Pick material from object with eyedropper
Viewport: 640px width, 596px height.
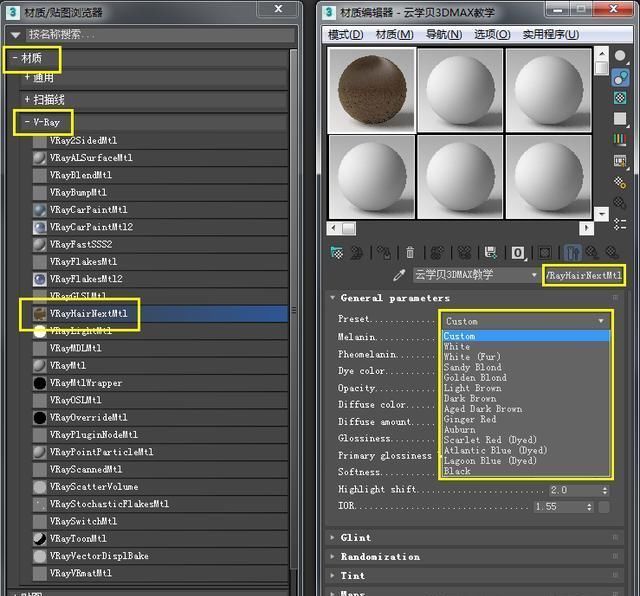tap(399, 276)
